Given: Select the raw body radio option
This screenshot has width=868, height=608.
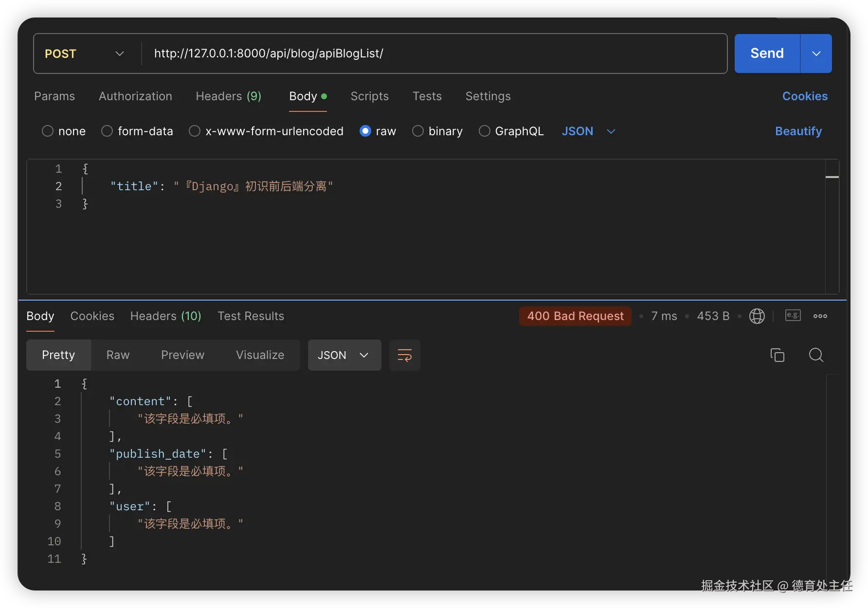Looking at the screenshot, I should tap(365, 131).
